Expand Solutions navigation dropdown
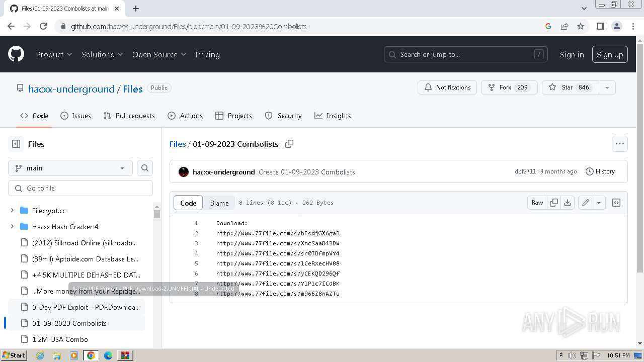Viewport: 644px width, 362px height. click(x=102, y=54)
